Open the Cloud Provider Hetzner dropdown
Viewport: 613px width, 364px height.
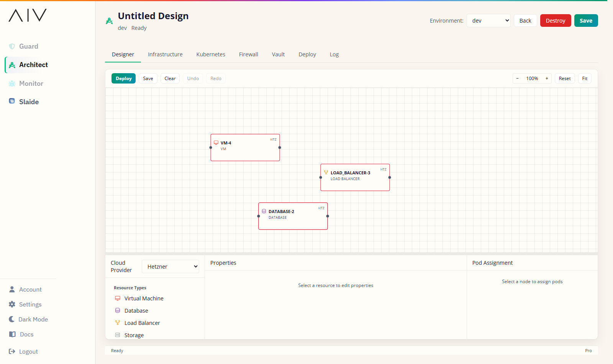(170, 267)
